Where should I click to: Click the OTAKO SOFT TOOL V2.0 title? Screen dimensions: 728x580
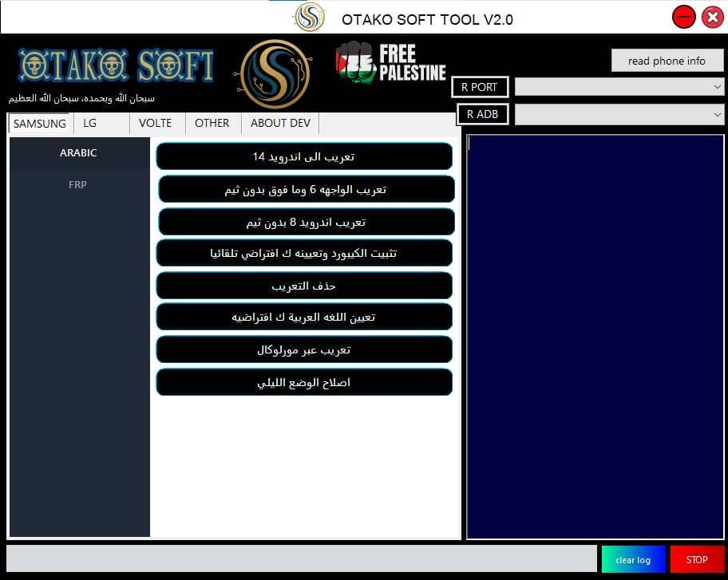pos(427,19)
